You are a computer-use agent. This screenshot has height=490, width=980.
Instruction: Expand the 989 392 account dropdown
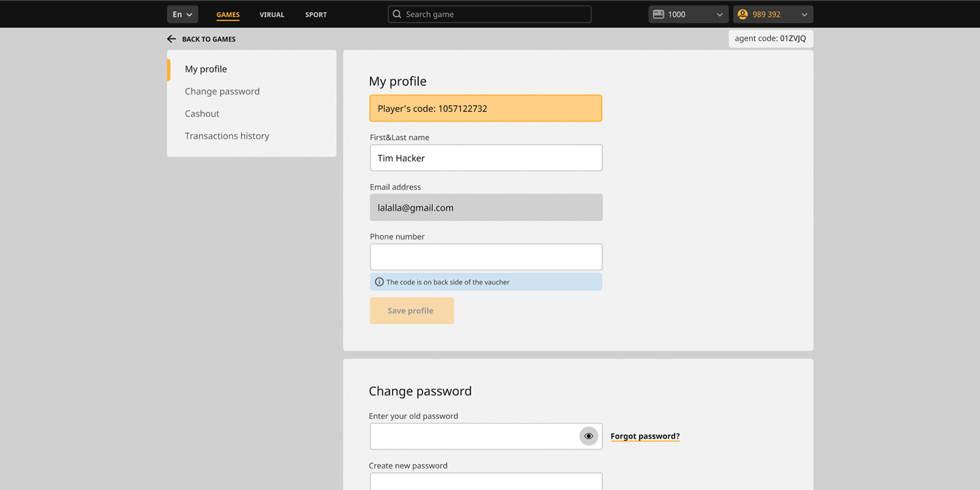pyautogui.click(x=804, y=15)
